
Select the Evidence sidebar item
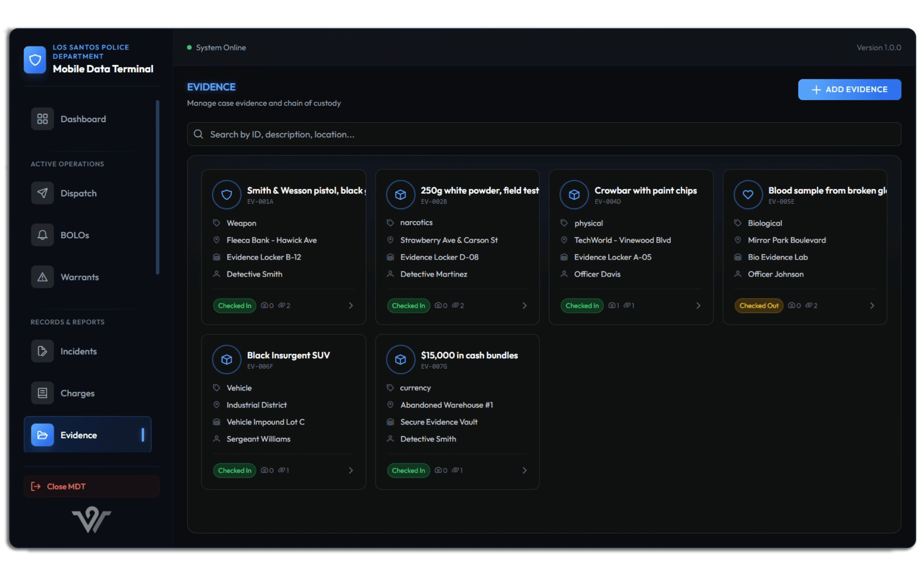coord(87,435)
